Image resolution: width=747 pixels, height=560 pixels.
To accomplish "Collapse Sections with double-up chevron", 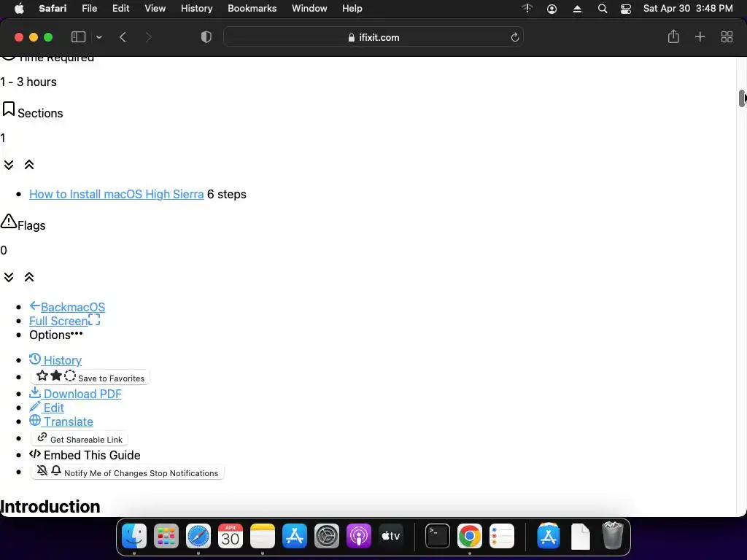I will 29,165.
